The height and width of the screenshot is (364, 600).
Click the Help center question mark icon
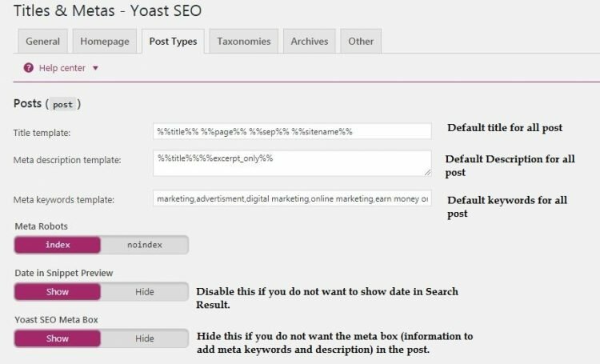click(28, 68)
